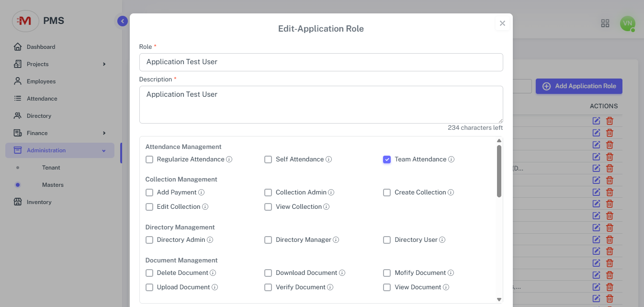Screen dimensions: 644x307
Task: Go to Inventory in the sidebar
Action: pyautogui.click(x=39, y=202)
